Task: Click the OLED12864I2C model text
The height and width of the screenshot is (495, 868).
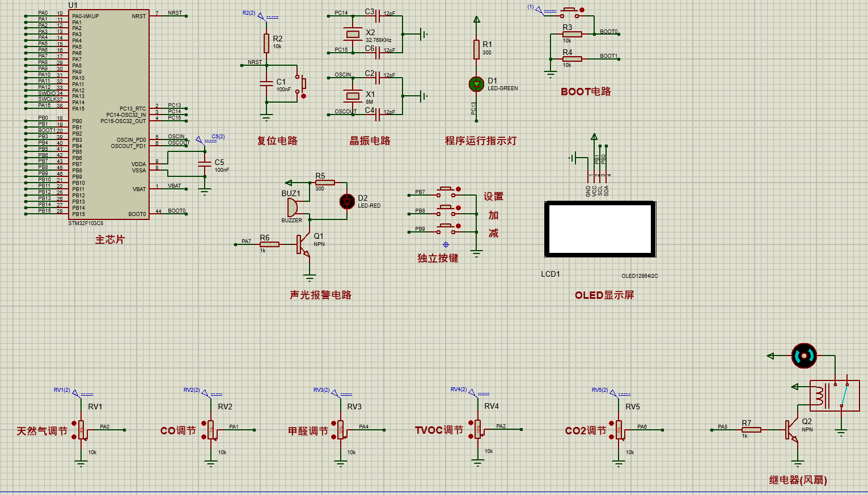Action: point(640,276)
